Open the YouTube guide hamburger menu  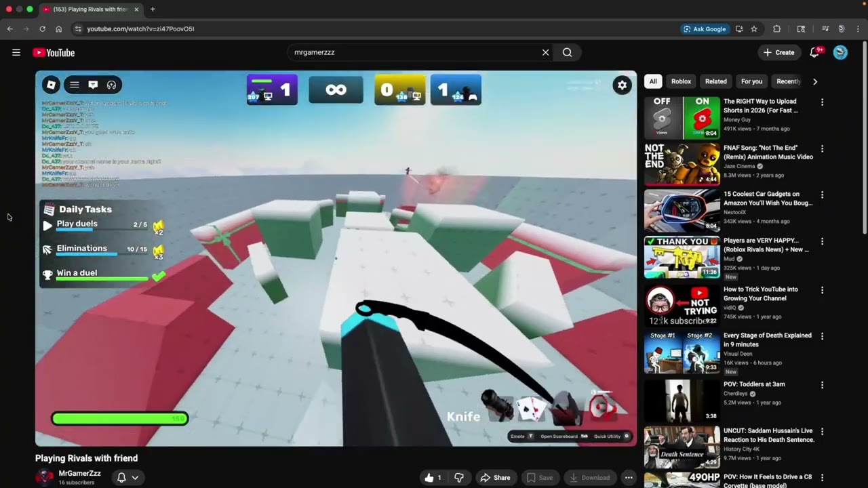tap(16, 52)
